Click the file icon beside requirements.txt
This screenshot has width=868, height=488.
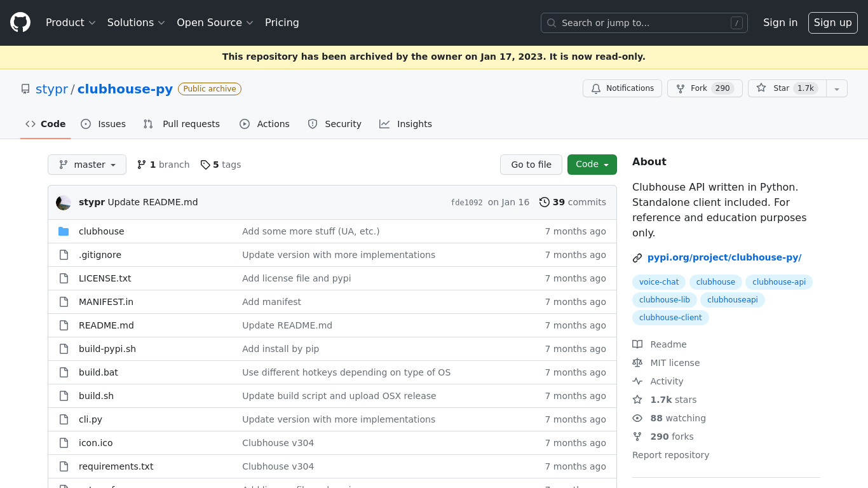pos(64,466)
